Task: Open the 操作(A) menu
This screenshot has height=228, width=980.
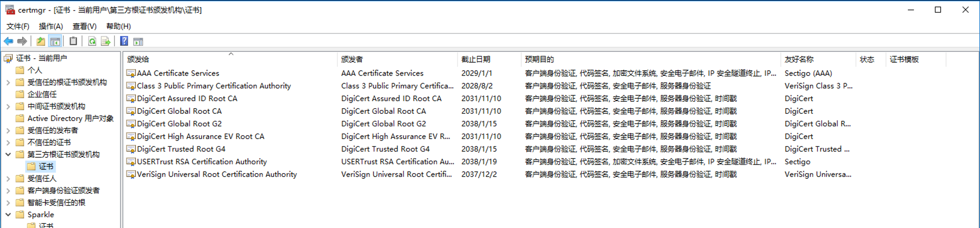Action: pyautogui.click(x=50, y=26)
